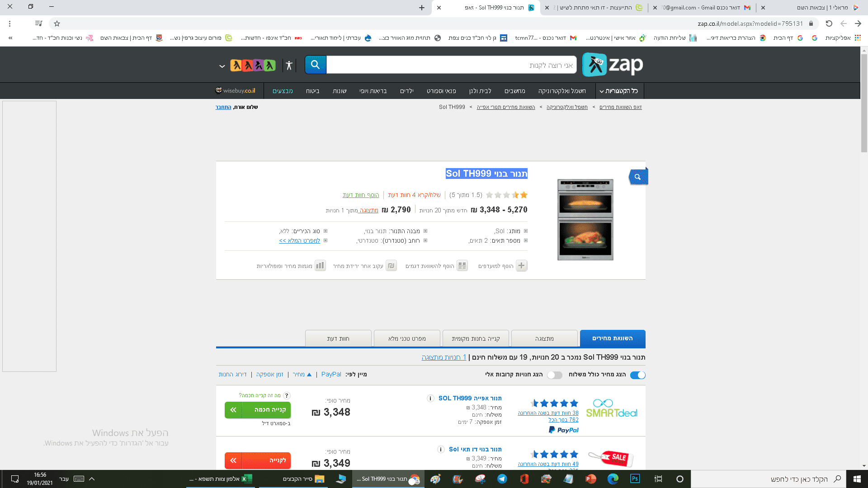Image resolution: width=868 pixels, height=488 pixels.
Task: Open the buy at local store tab
Action: (x=476, y=338)
